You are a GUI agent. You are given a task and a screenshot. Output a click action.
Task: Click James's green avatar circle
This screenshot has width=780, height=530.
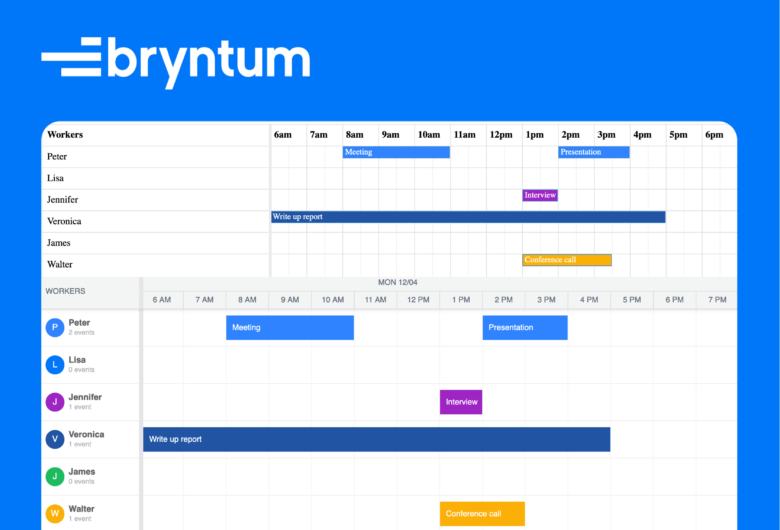pos(55,477)
